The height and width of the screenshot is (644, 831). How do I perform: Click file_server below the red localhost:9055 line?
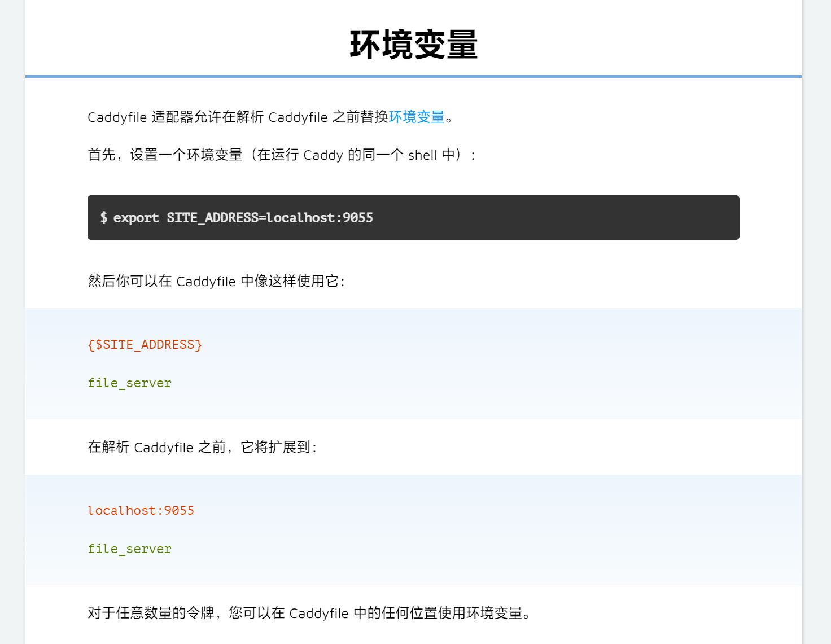point(129,549)
